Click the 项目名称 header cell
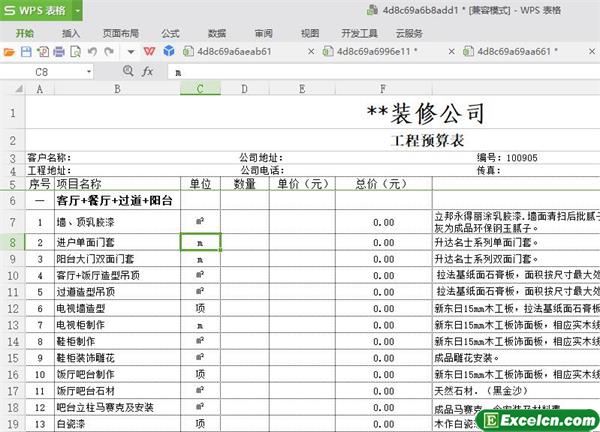This screenshot has height=432, width=600. point(117,184)
